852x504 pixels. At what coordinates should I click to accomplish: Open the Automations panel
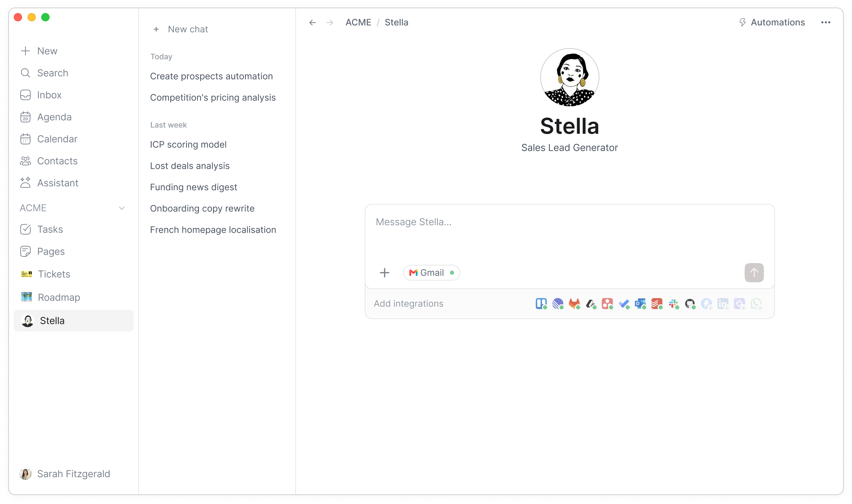[772, 23]
